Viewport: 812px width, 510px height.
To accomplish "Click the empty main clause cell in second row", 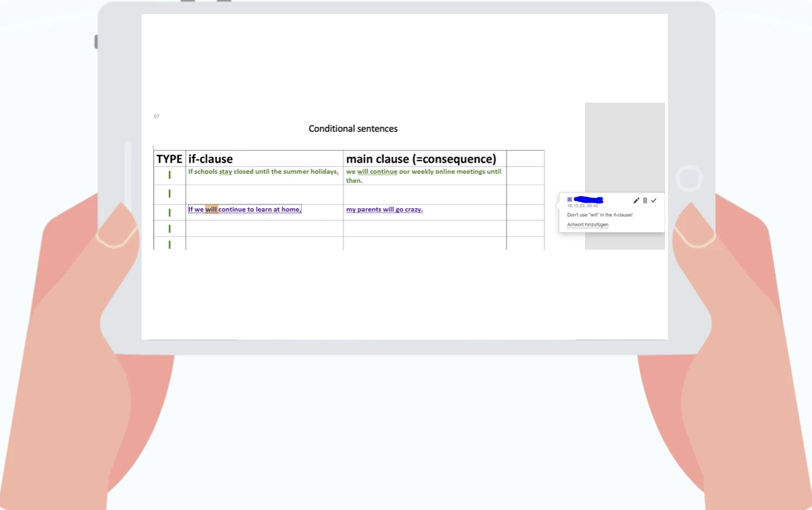I will click(424, 194).
